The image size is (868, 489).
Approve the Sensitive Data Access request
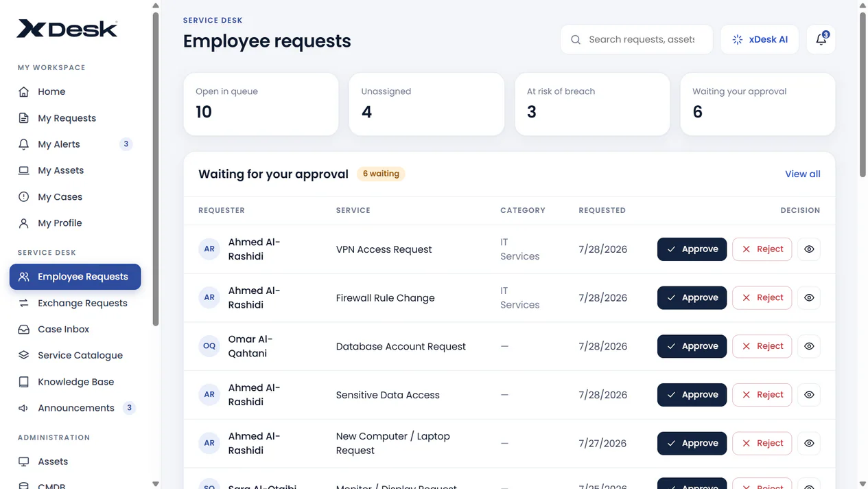(692, 395)
